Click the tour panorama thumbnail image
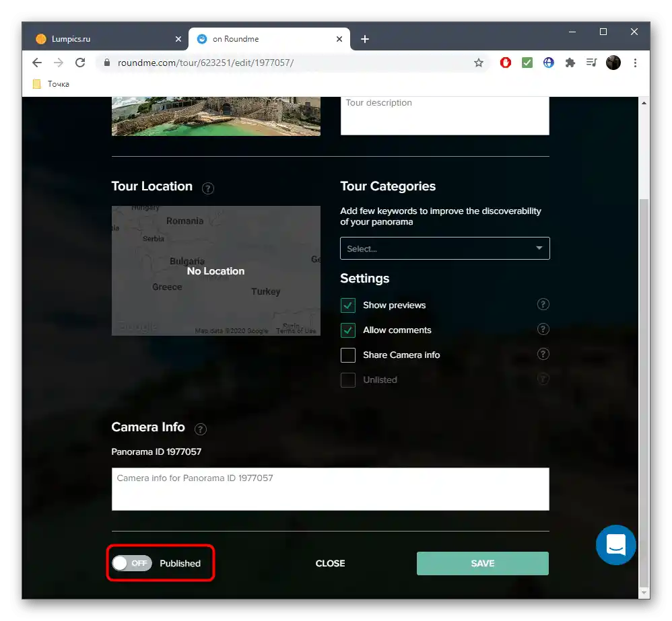This screenshot has width=672, height=621. [216, 116]
